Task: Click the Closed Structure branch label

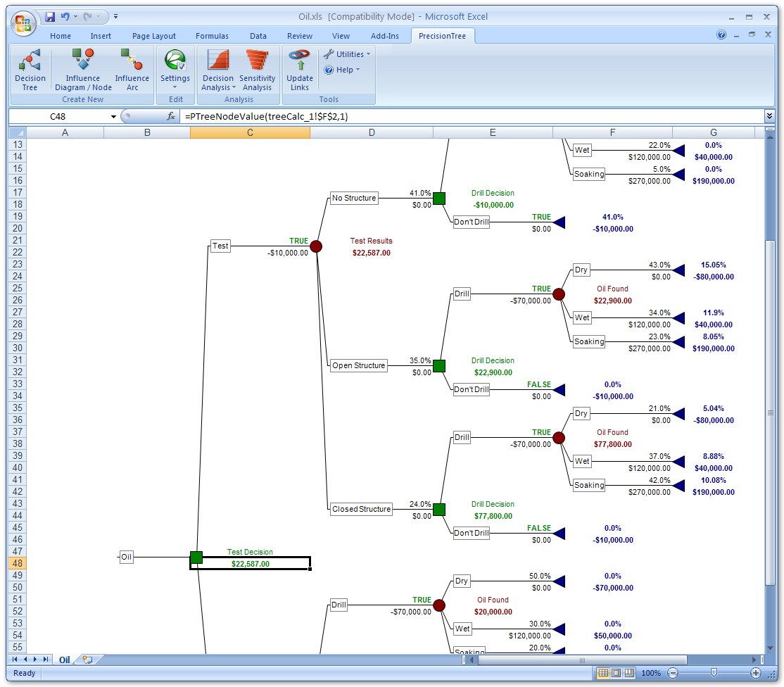Action: click(362, 509)
